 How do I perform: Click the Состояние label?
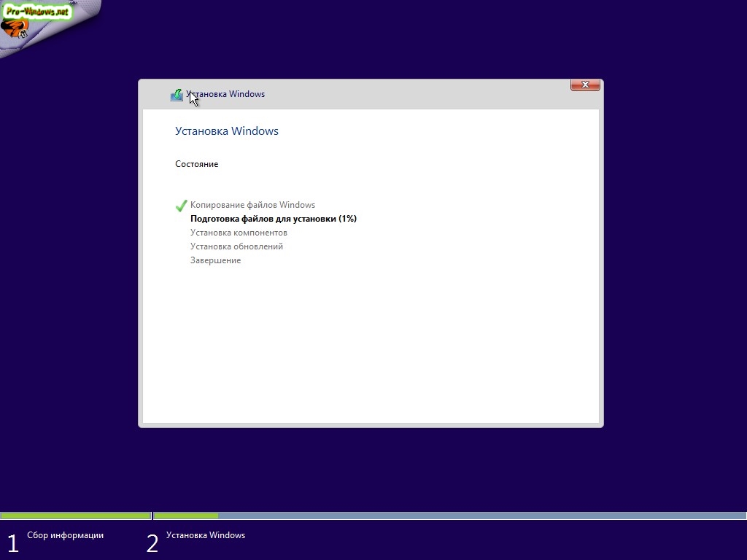[197, 164]
